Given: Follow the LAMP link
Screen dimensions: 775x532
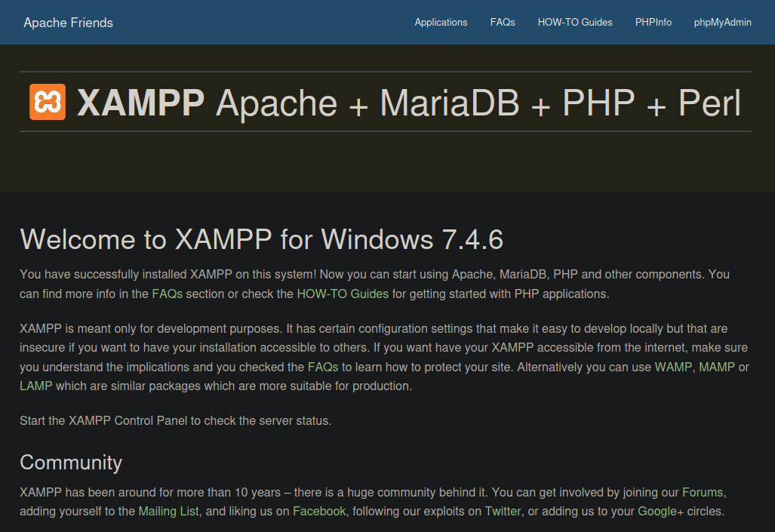Looking at the screenshot, I should (x=36, y=386).
